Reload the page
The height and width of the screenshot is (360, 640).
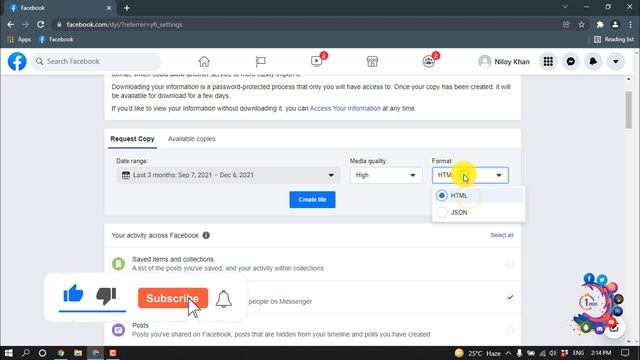pos(40,24)
